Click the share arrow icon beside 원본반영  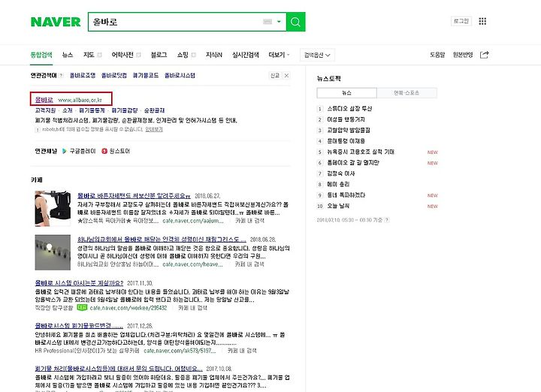(x=485, y=55)
